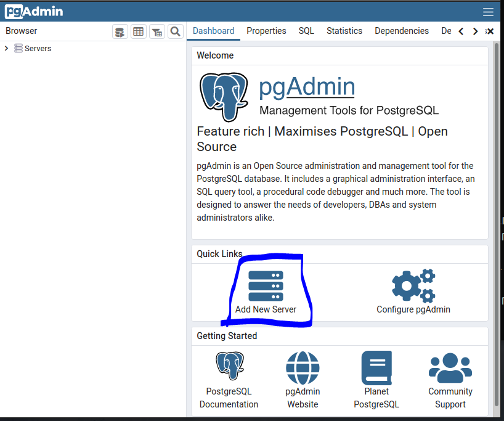Click the Add New Server icon
This screenshot has width=504, height=421.
pos(266,286)
